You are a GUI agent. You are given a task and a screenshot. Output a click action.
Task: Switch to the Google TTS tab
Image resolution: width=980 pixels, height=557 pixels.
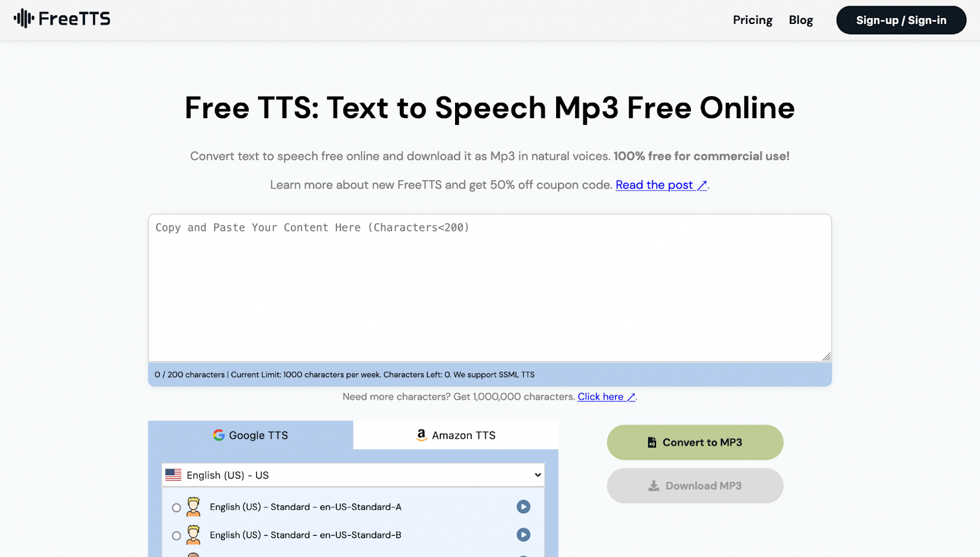coord(251,435)
